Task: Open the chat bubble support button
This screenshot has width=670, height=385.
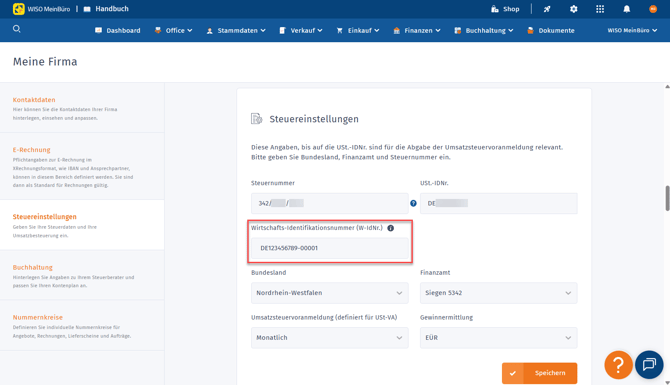Action: (649, 365)
